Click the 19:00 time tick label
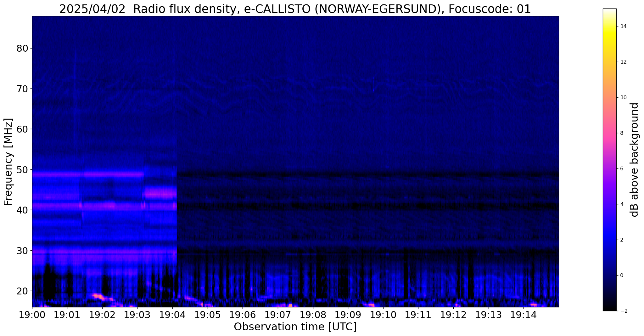The width and height of the screenshot is (644, 336). (x=32, y=315)
